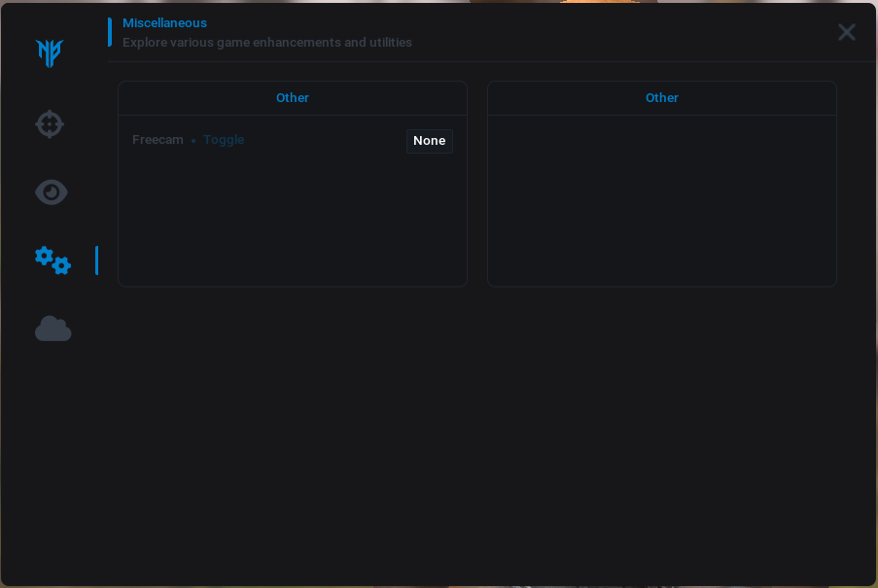Click the game enhancements description text
Viewport: 878px width, 588px height.
pyautogui.click(x=267, y=43)
